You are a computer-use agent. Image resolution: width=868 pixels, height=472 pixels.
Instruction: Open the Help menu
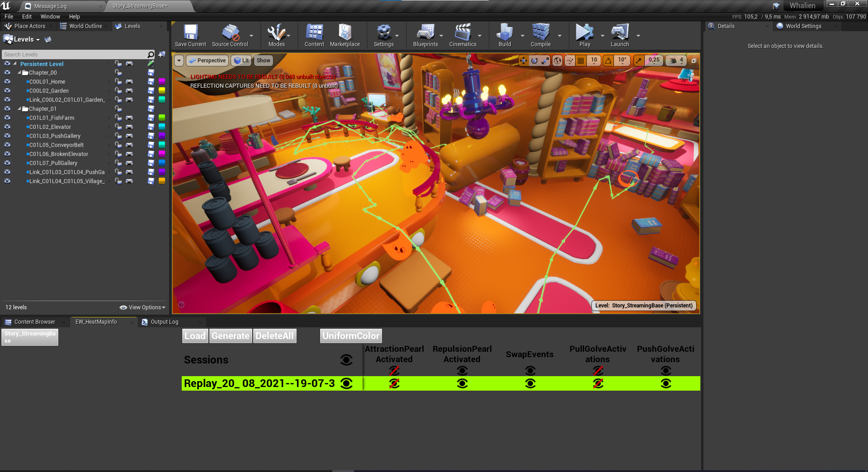point(74,16)
